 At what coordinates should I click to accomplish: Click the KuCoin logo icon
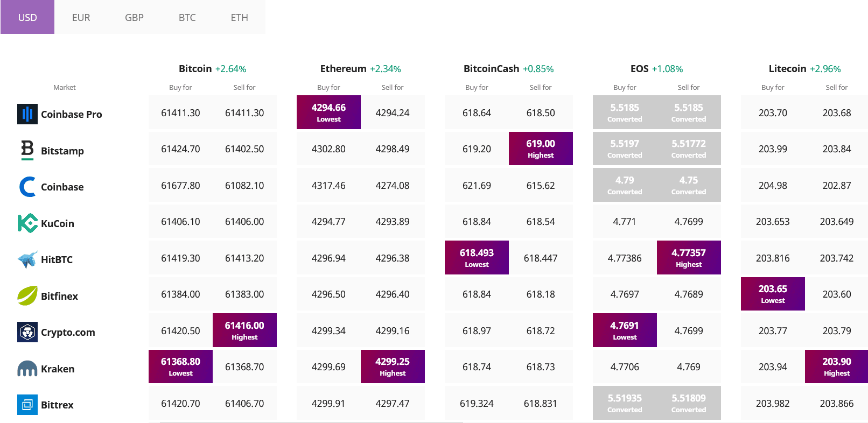point(27,223)
